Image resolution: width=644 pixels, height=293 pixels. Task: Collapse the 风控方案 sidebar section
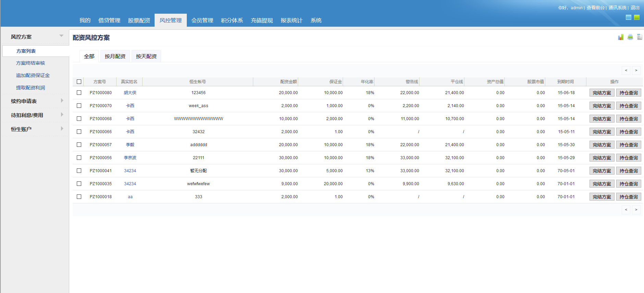(61, 36)
